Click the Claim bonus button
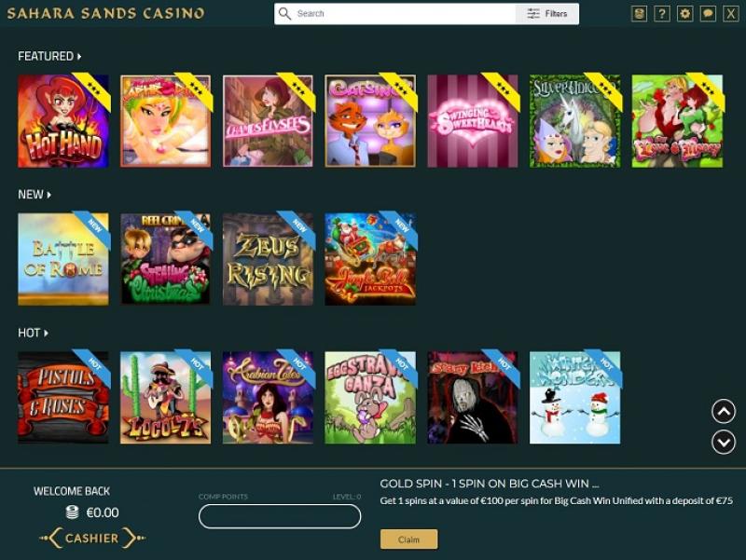The width and height of the screenshot is (746, 560). point(408,540)
